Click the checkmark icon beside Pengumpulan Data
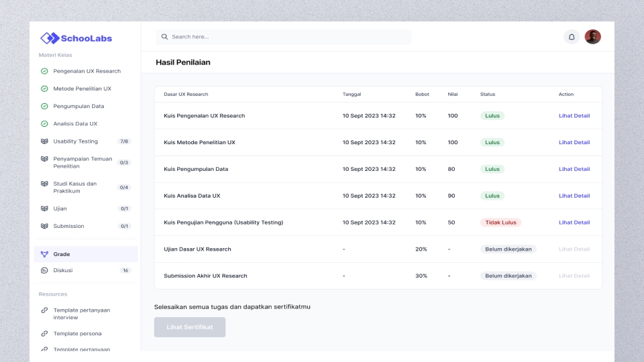 [x=44, y=107]
